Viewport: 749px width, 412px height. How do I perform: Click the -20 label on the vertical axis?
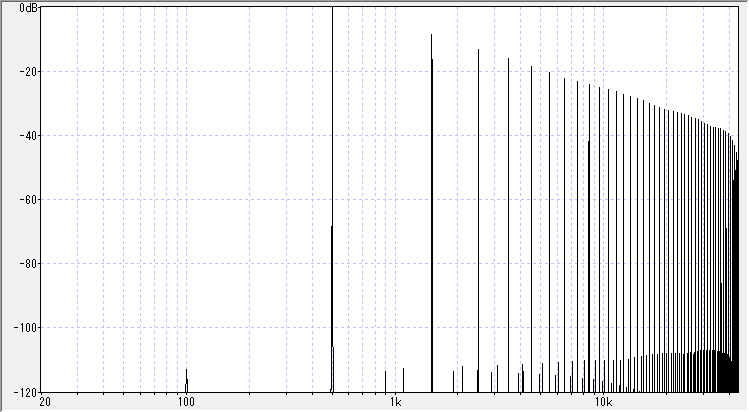[x=28, y=72]
